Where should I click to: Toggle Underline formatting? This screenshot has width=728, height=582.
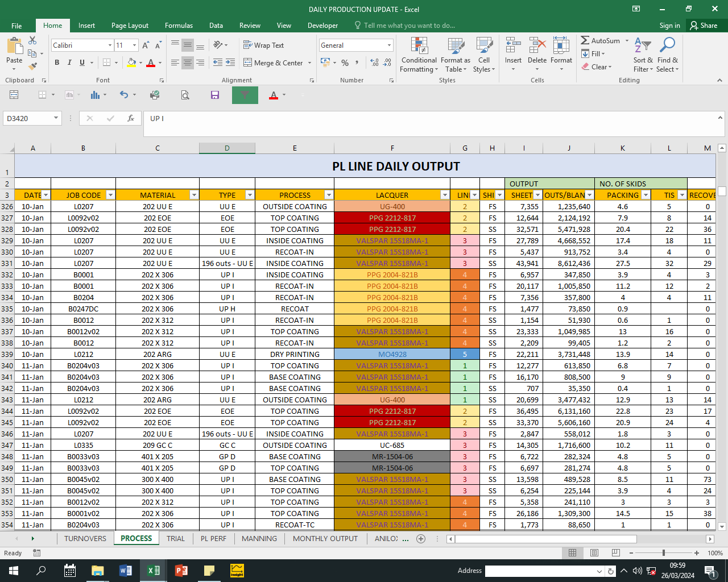click(x=82, y=63)
